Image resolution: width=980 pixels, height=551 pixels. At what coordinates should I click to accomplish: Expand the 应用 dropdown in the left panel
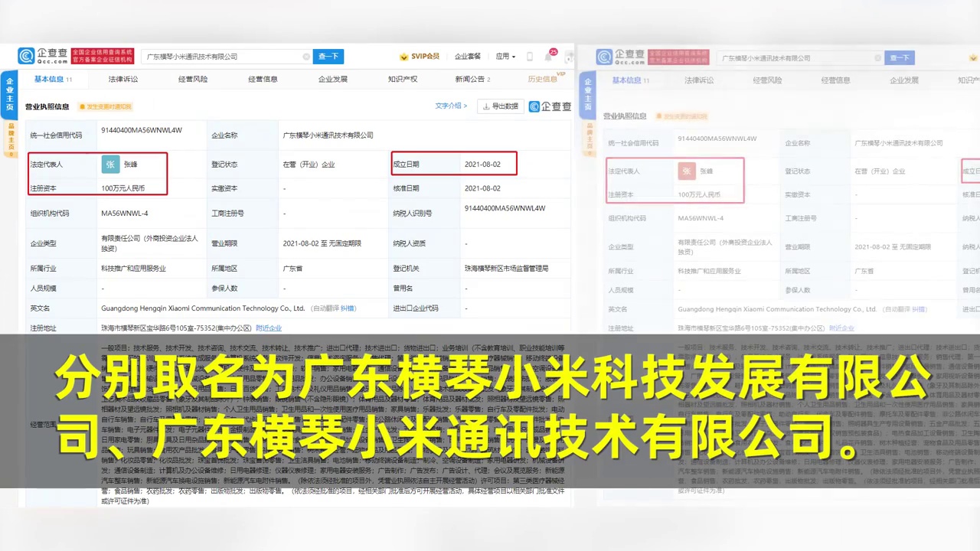coord(505,57)
